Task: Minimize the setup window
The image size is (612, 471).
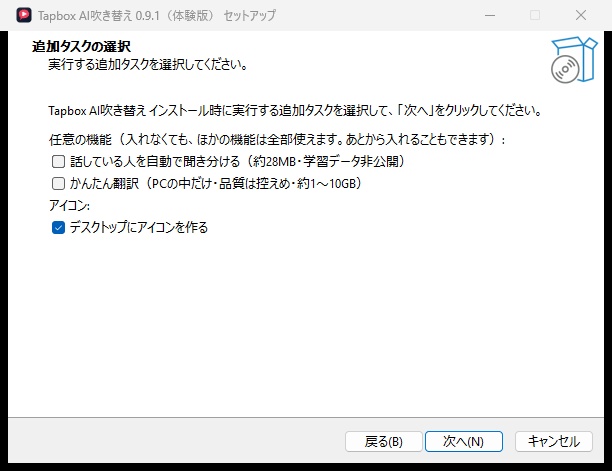Action: point(490,15)
